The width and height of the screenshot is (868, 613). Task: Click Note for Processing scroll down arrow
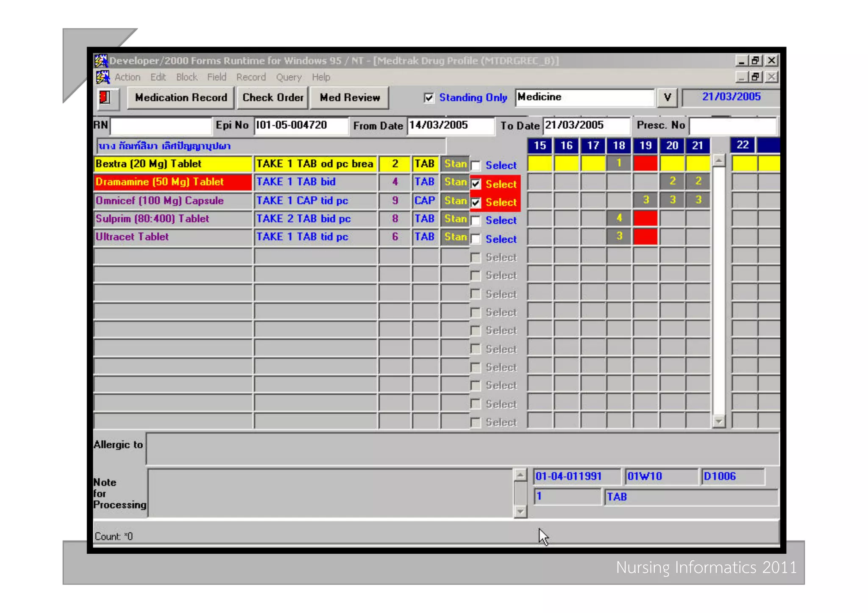(520, 512)
